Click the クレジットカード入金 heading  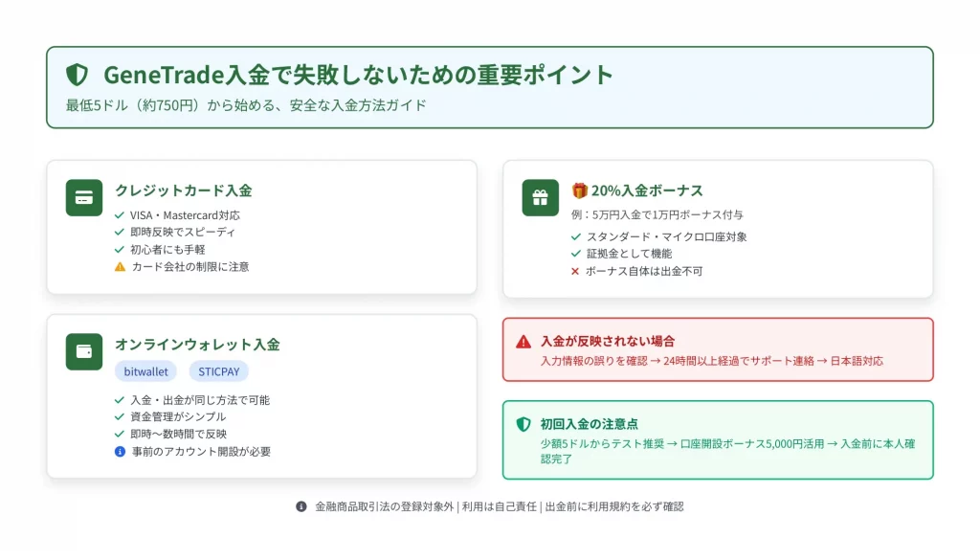184,190
